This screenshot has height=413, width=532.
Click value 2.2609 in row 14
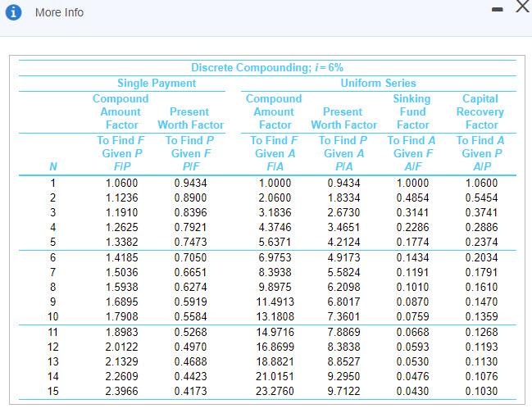pyautogui.click(x=122, y=376)
